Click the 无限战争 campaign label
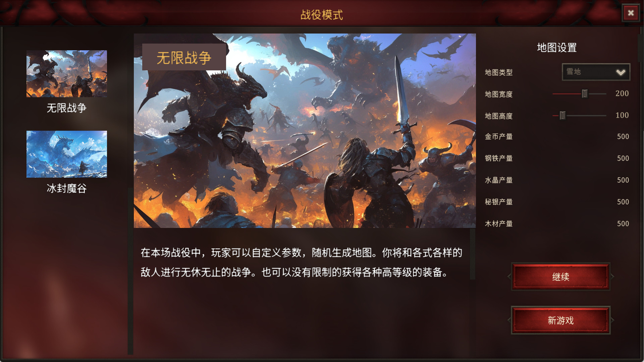This screenshot has height=362, width=644. click(x=67, y=108)
